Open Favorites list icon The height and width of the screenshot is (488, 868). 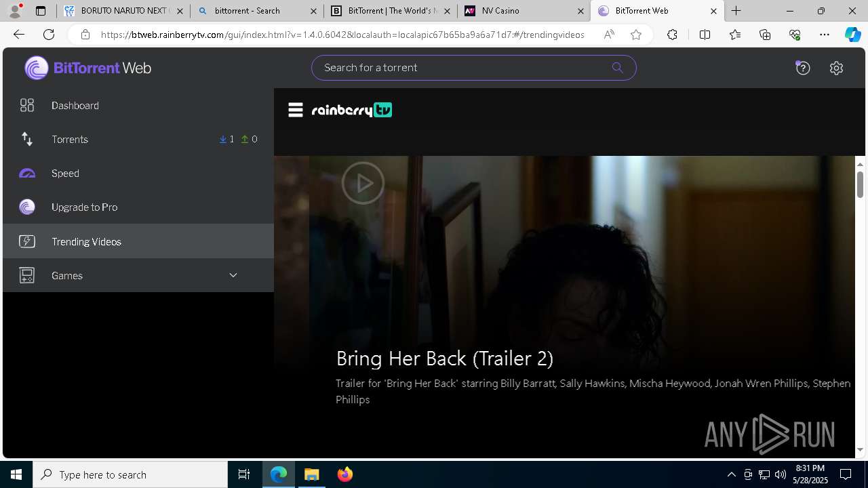pyautogui.click(x=735, y=35)
